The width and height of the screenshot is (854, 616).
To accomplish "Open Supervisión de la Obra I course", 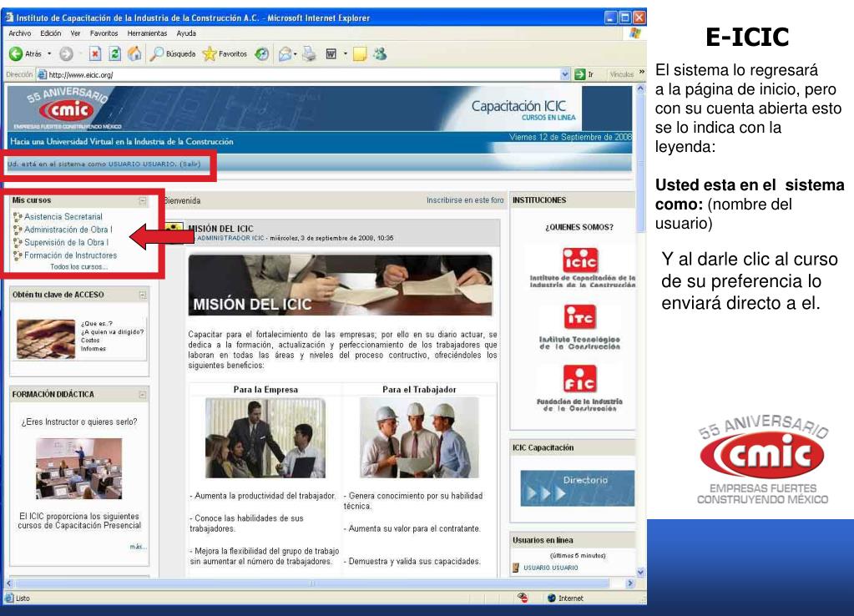I will click(x=67, y=242).
